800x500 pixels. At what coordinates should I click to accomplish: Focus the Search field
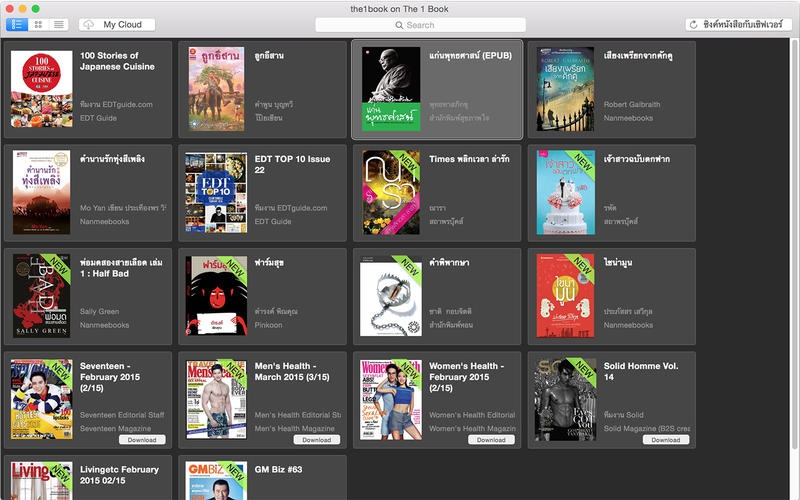pyautogui.click(x=420, y=25)
